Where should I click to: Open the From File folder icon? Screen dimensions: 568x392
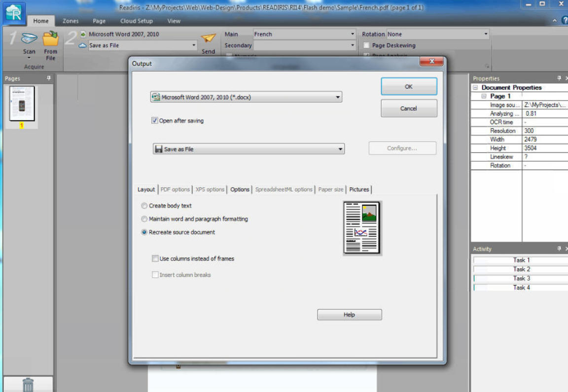pyautogui.click(x=50, y=38)
